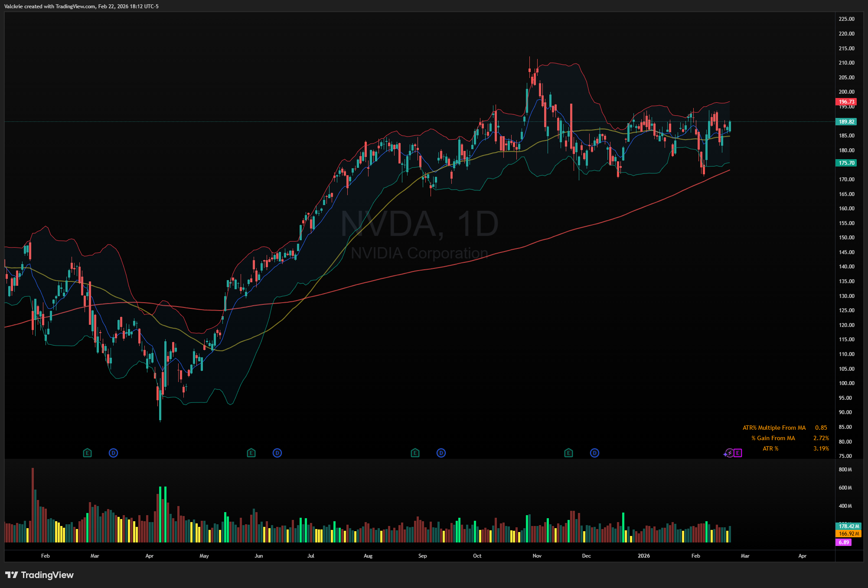Click the June dividend 'D' marker

pyautogui.click(x=277, y=453)
